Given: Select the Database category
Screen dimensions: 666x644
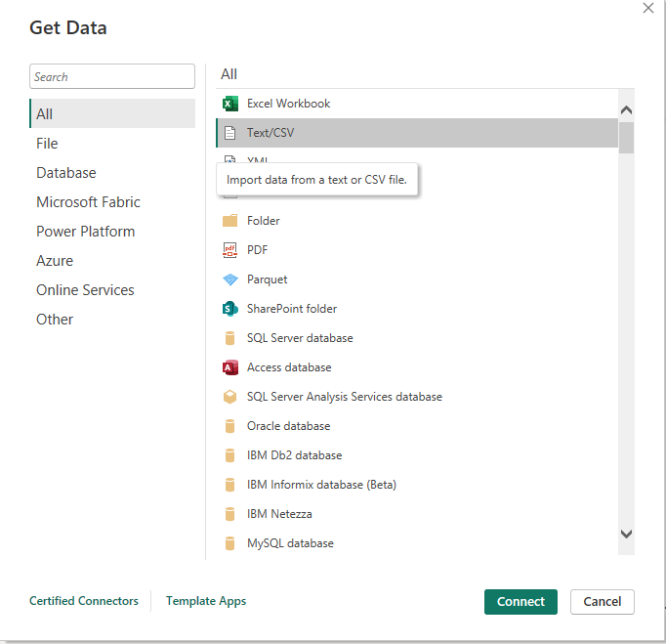Looking at the screenshot, I should pyautogui.click(x=112, y=173).
